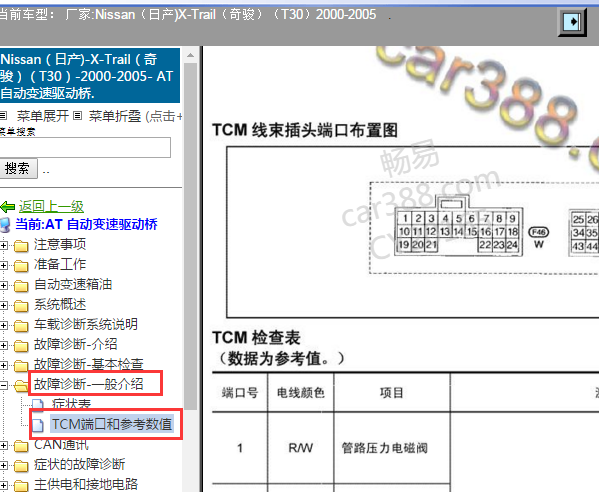Select the TCM端口和参考数值 tree item
599x492 pixels.
pos(112,424)
